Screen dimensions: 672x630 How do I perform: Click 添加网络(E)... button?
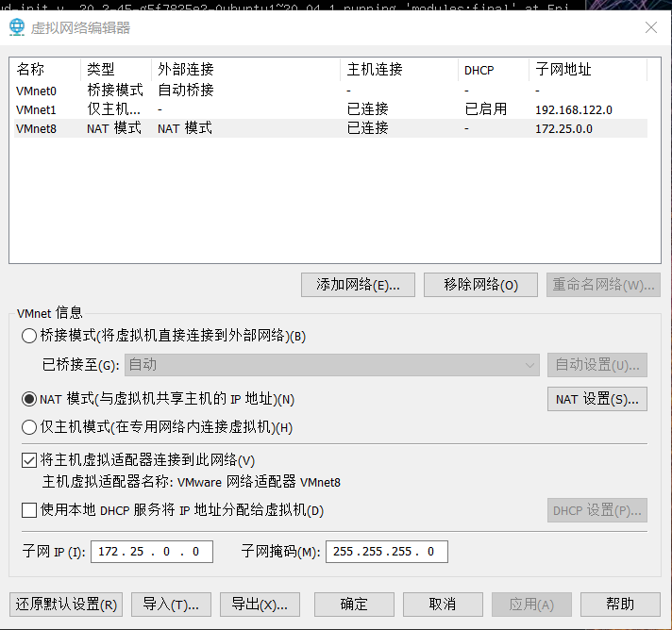(358, 285)
